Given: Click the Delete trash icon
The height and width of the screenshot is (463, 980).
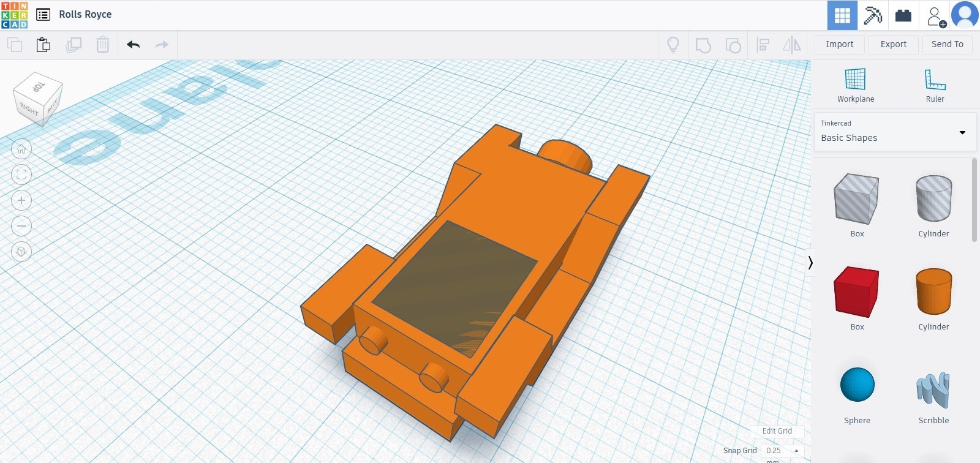Looking at the screenshot, I should (103, 45).
